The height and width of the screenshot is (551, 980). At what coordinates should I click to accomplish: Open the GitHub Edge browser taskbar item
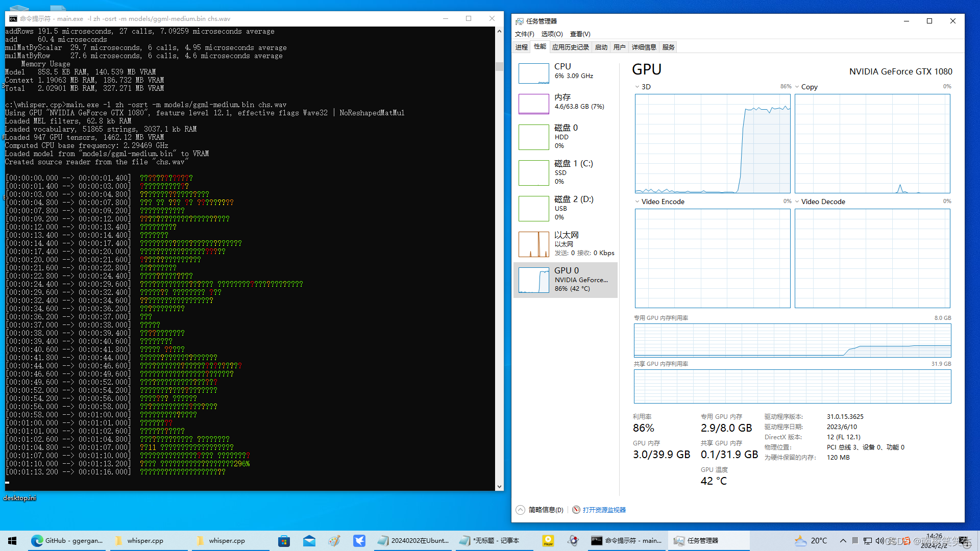(x=66, y=541)
